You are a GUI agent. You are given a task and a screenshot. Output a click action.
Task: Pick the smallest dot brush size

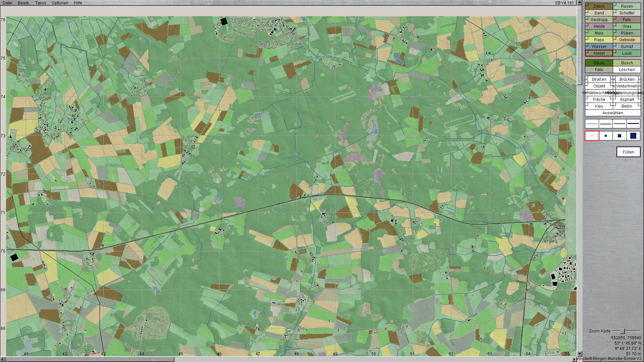[x=592, y=136]
